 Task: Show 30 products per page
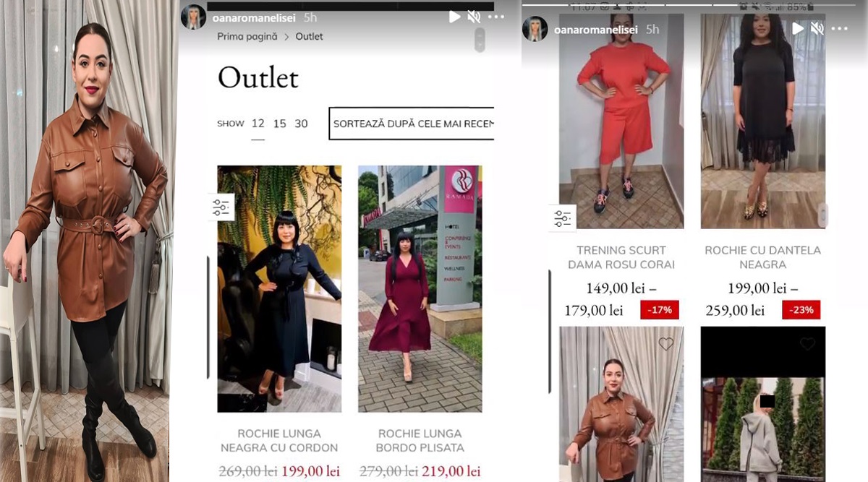(x=302, y=124)
